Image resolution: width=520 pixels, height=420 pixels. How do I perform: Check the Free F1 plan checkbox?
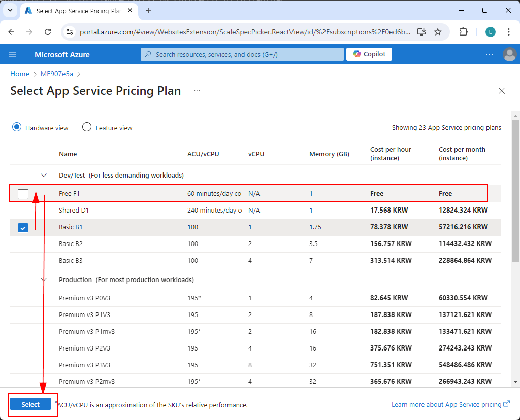23,194
